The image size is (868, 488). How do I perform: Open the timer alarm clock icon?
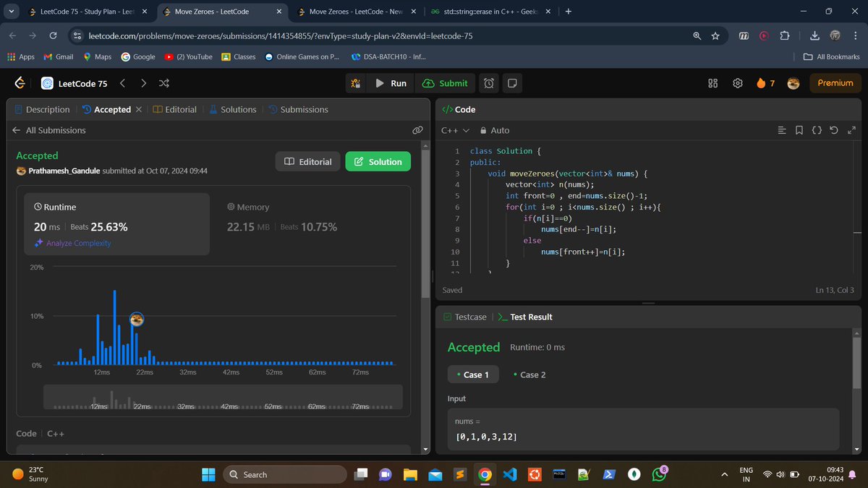(x=489, y=83)
